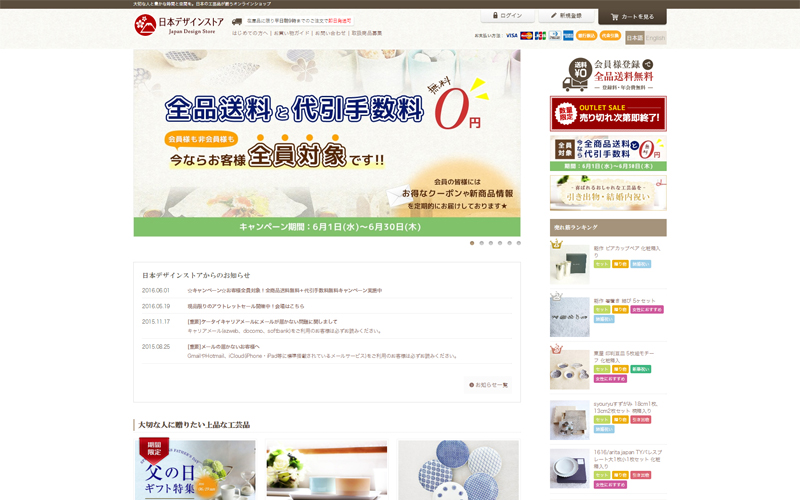Select the first carousel slide dot

472,243
